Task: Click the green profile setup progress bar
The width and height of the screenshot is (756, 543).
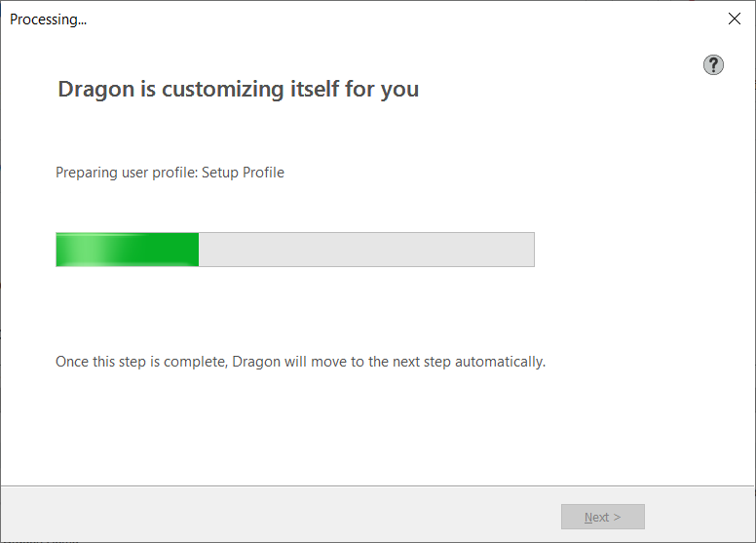Action: [295, 250]
